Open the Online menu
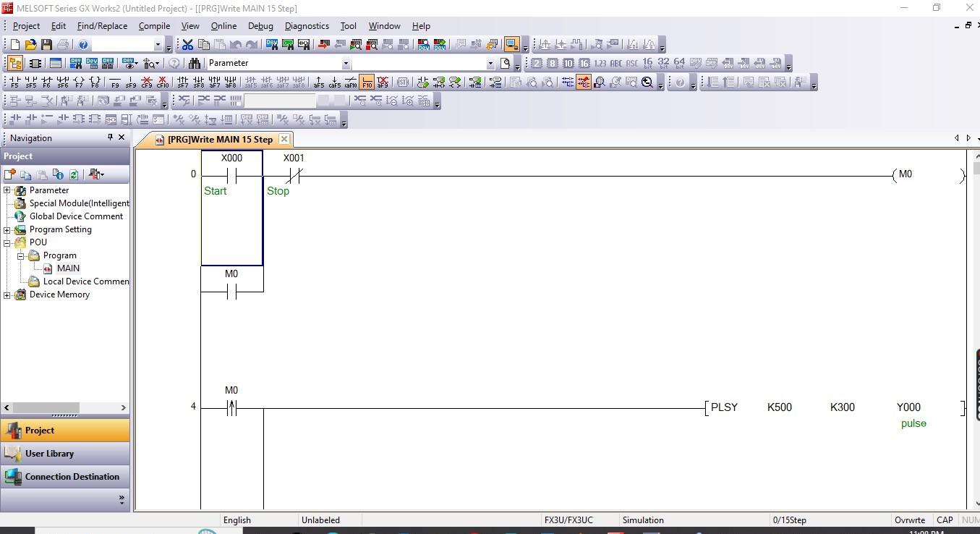The image size is (980, 534). pyautogui.click(x=223, y=25)
